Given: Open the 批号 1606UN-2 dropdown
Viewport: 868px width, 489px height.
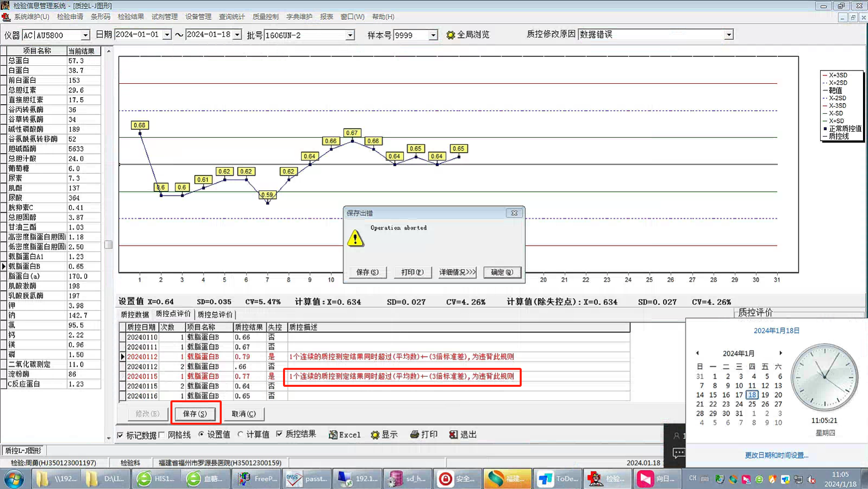Looking at the screenshot, I should click(350, 35).
